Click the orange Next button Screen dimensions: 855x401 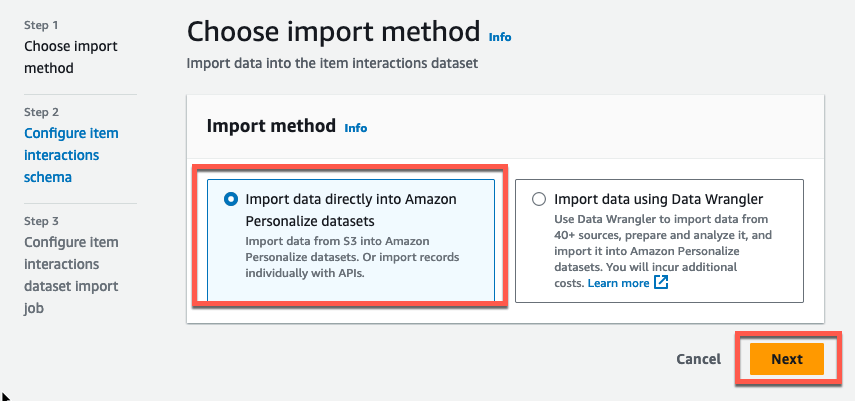(786, 359)
